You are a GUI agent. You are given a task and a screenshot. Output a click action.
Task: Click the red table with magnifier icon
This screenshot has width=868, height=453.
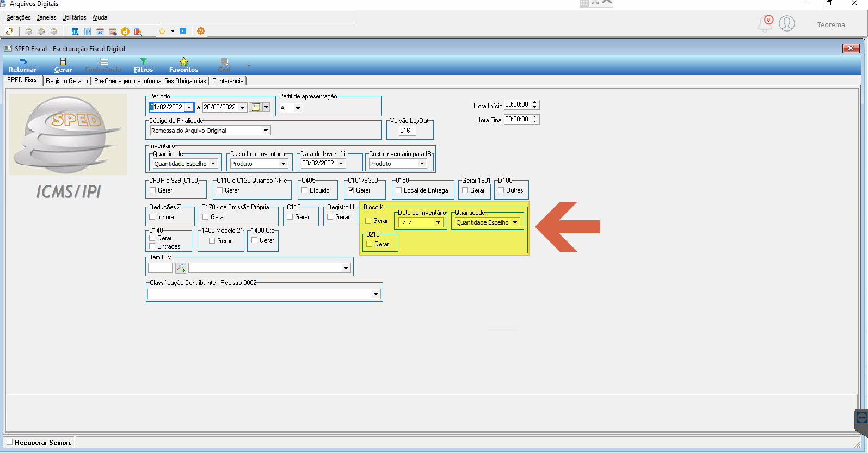138,32
